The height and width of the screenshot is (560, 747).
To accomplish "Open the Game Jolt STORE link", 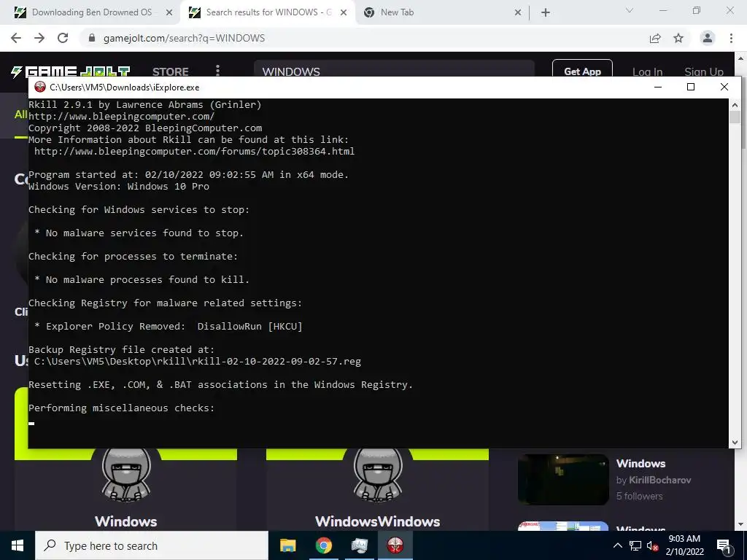I will tap(171, 72).
